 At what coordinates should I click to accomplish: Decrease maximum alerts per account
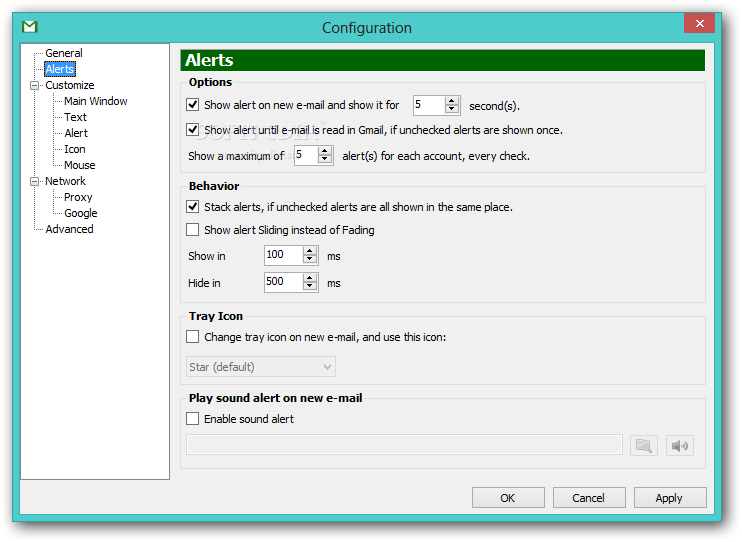325,160
